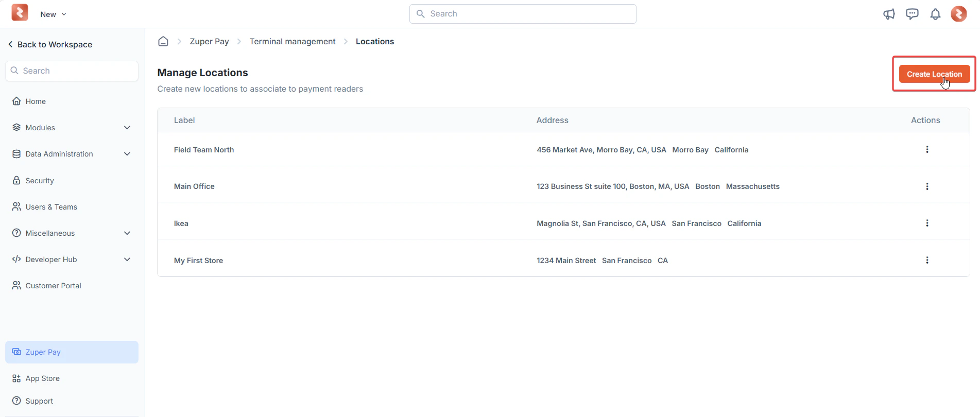Click the Boston city text
The image size is (980, 417).
coord(708,186)
